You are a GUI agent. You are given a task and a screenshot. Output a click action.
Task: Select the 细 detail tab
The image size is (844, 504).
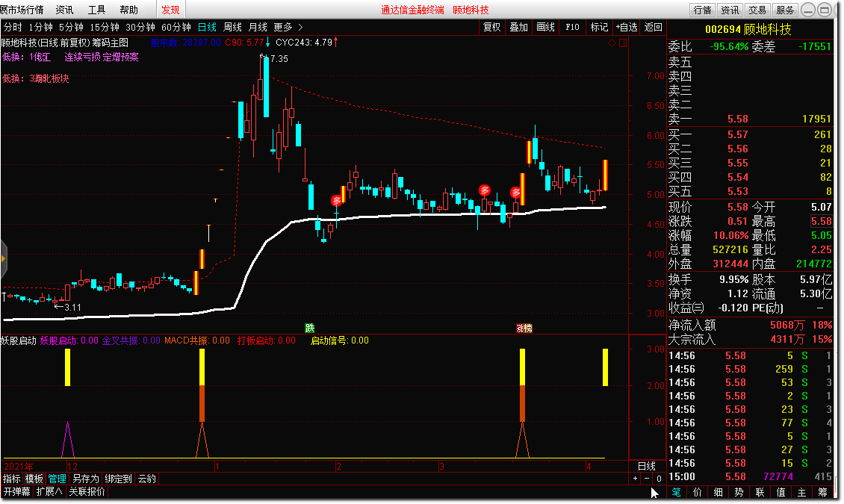[x=718, y=491]
